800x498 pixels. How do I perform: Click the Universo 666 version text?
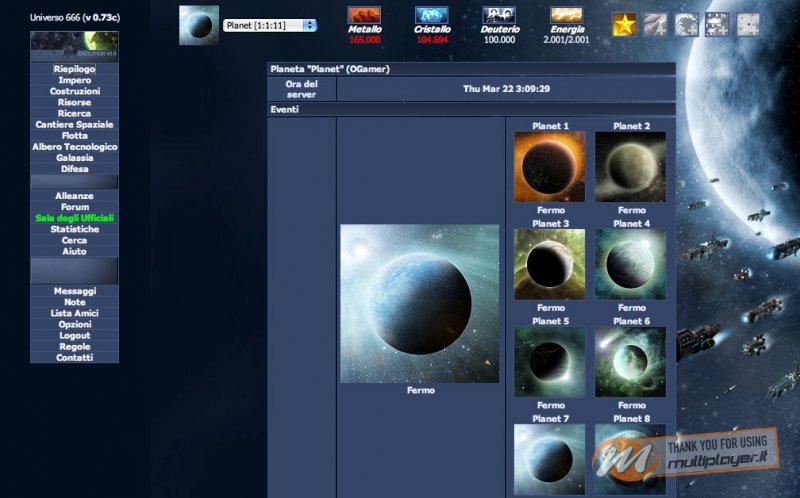(x=74, y=17)
